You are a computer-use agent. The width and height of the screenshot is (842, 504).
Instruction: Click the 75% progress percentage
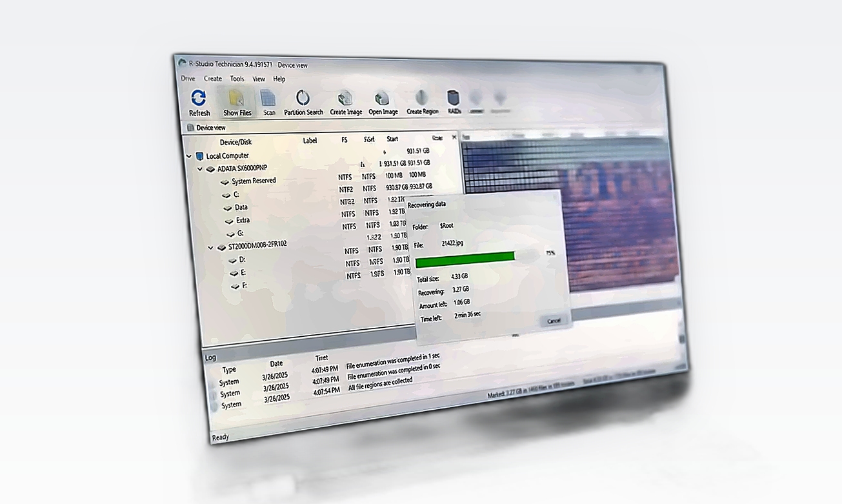550,253
